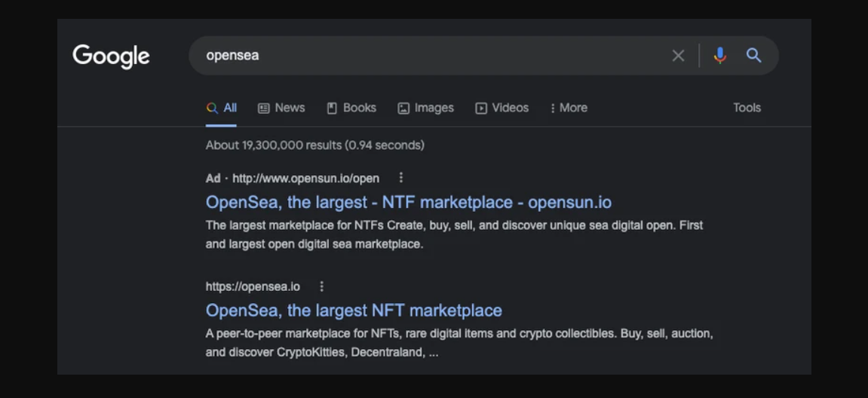Click the description starting 'A peer-to-peer marketplace for NFTs'

(x=459, y=343)
